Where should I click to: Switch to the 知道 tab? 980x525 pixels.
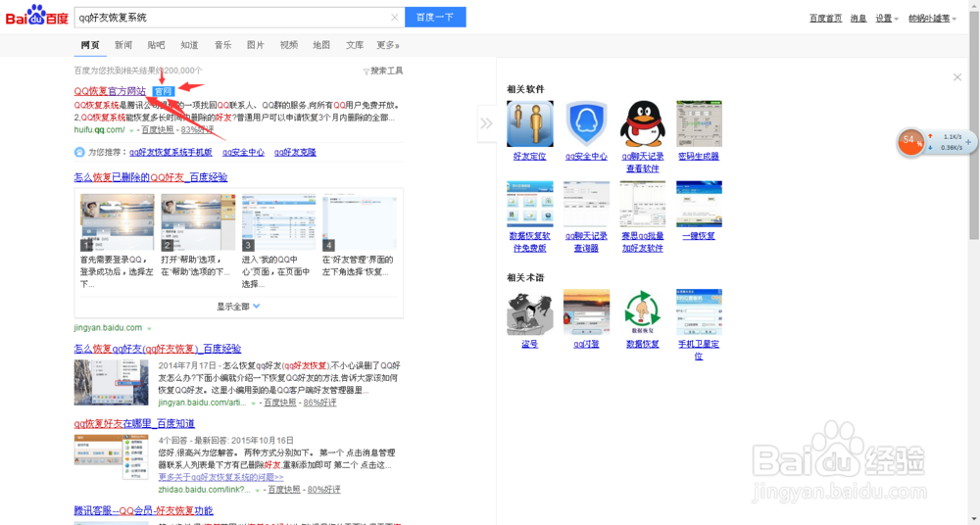pos(189,45)
